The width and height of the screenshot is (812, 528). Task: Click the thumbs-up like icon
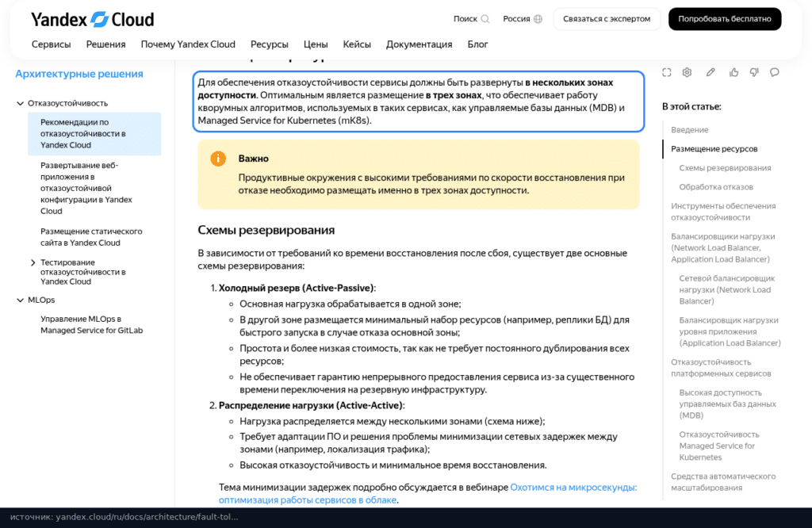pos(733,72)
